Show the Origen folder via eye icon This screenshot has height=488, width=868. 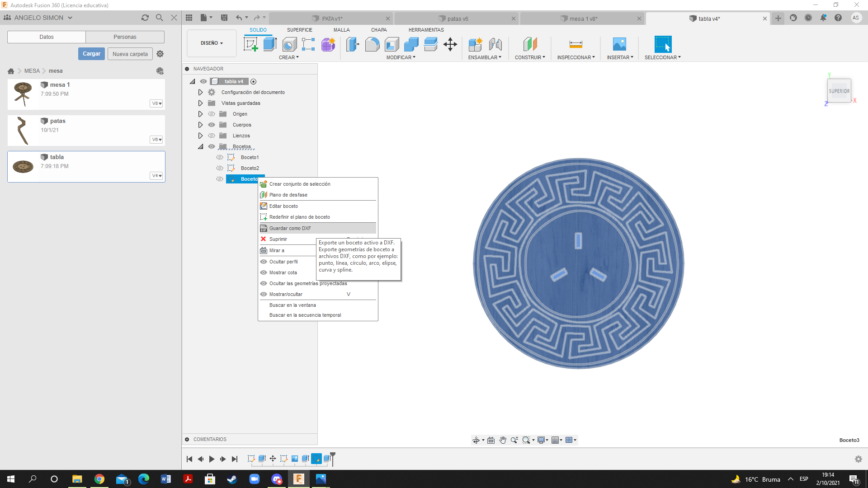tap(212, 114)
